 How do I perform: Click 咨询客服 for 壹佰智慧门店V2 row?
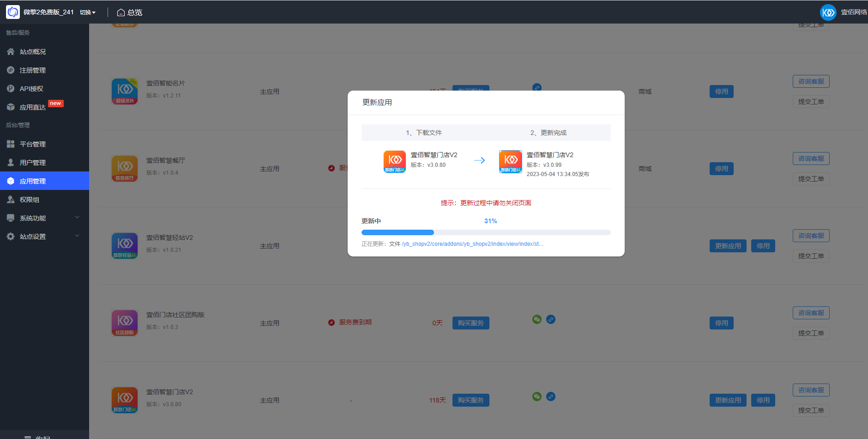point(811,390)
